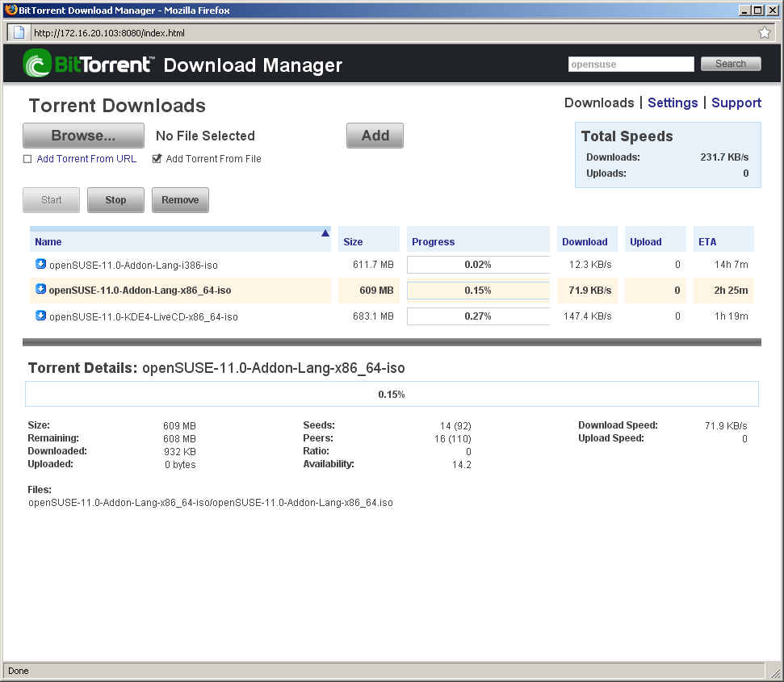Click the Seeds value 14 (92)
Image resolution: width=784 pixels, height=682 pixels.
click(x=455, y=425)
